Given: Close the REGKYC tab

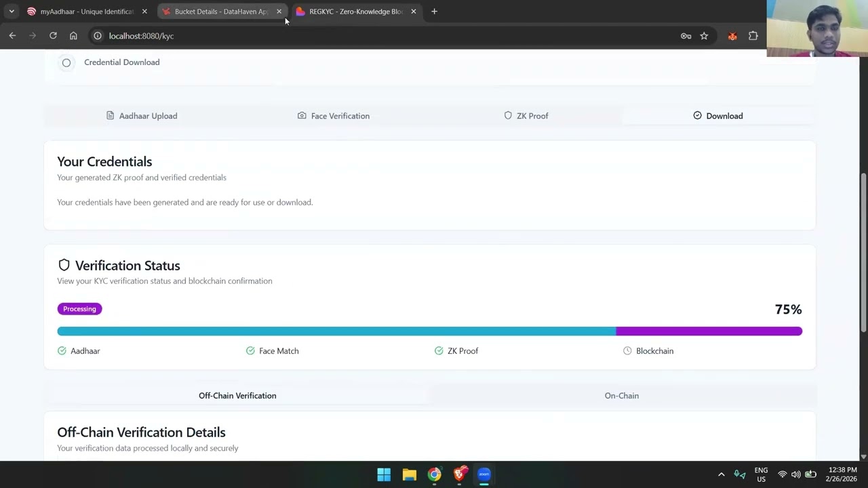Looking at the screenshot, I should pyautogui.click(x=414, y=12).
